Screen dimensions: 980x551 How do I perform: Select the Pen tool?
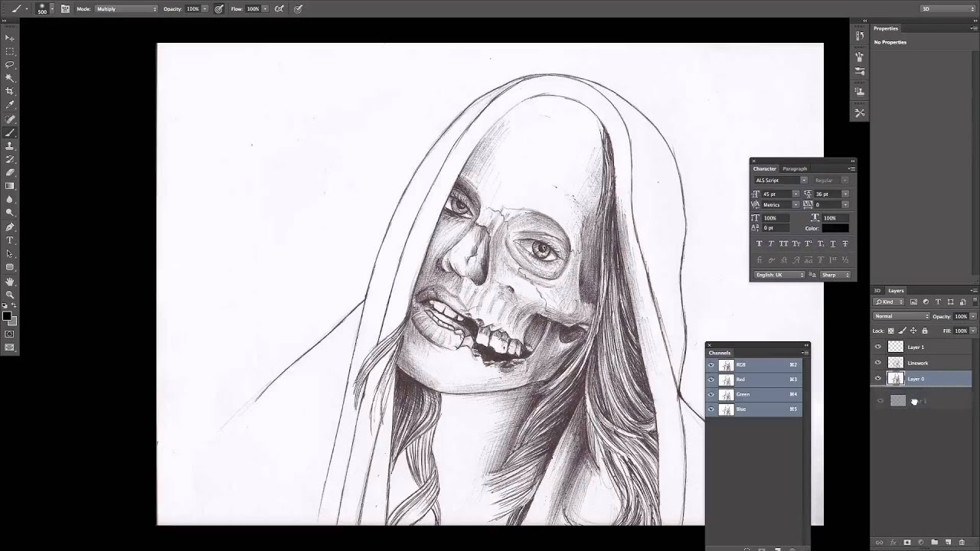[10, 227]
